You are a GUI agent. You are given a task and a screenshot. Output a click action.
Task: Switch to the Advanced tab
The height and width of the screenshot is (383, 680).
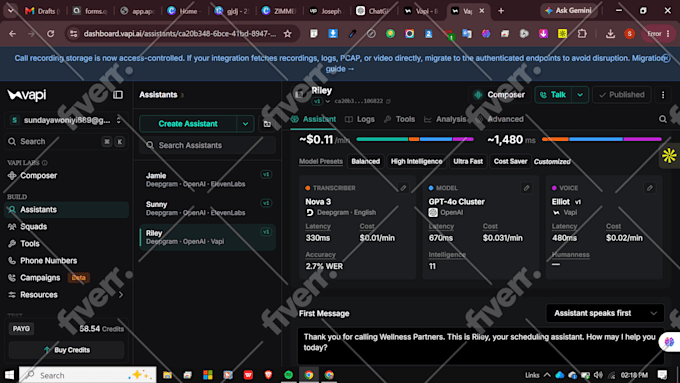(500, 119)
